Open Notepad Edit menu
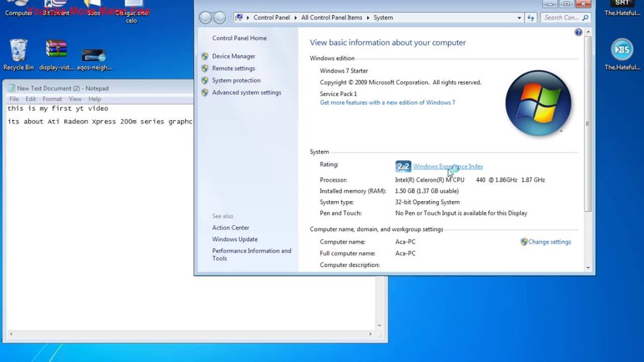This screenshot has height=362, width=644. pyautogui.click(x=31, y=99)
